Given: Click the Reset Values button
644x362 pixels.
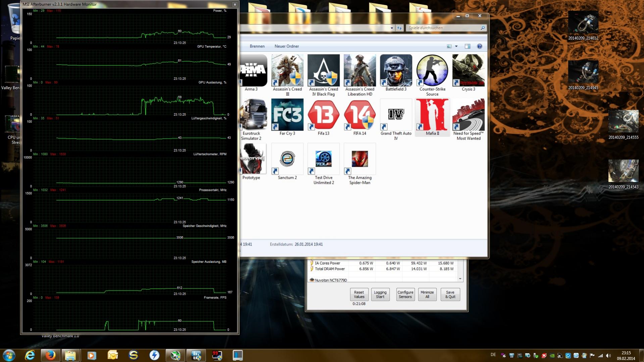Looking at the screenshot, I should (x=359, y=294).
